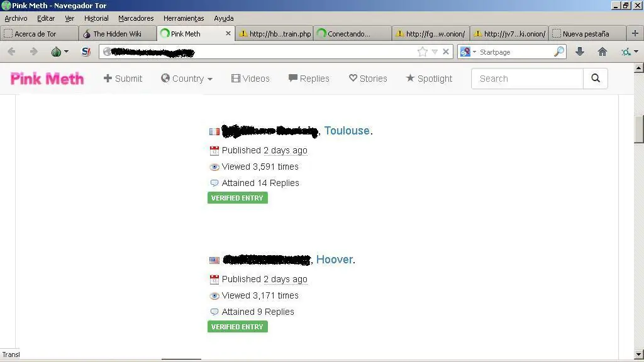
Task: Switch to the Conectando... tab
Action: coord(352,34)
